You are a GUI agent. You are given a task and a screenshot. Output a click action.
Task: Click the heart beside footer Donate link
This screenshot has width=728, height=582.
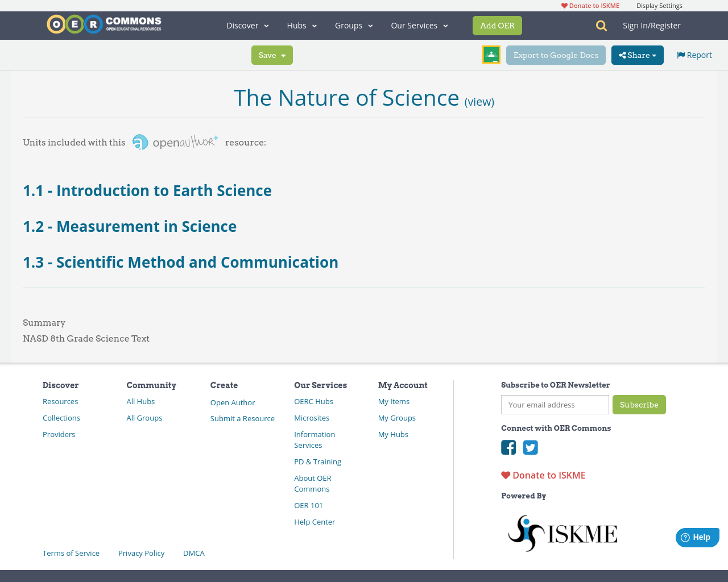pyautogui.click(x=504, y=474)
